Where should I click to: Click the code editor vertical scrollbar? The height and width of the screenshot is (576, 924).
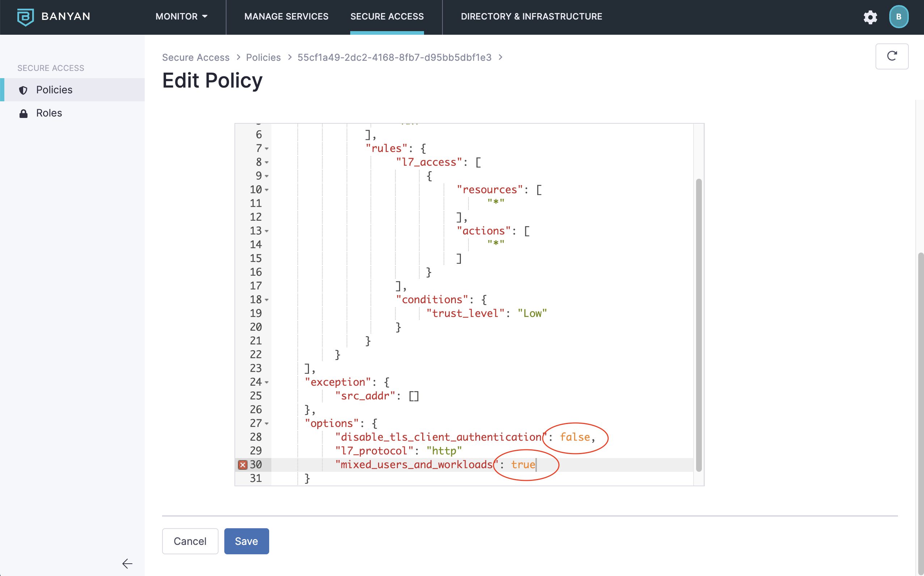699,325
